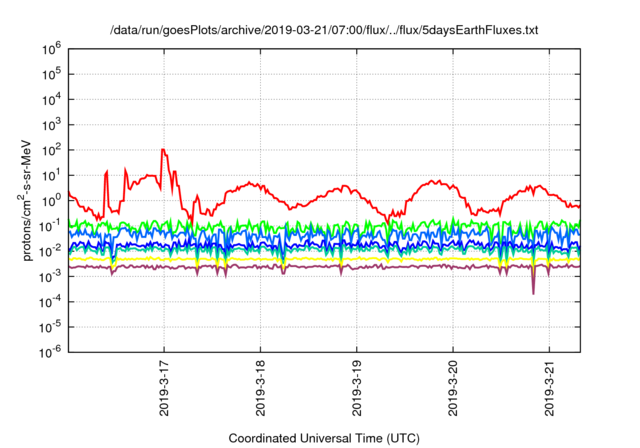Image resolution: width=640 pixels, height=448 pixels.
Task: Click the 2019-3-20 date label
Action: pyautogui.click(x=453, y=388)
